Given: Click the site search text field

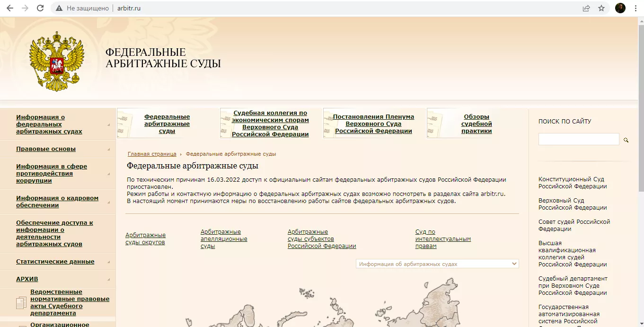Looking at the screenshot, I should (x=578, y=139).
